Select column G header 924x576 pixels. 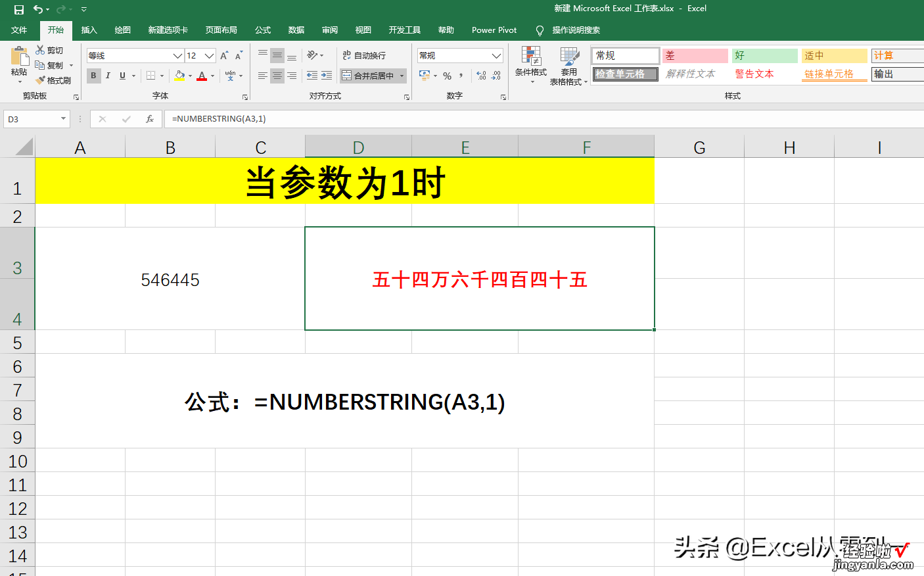coord(699,147)
